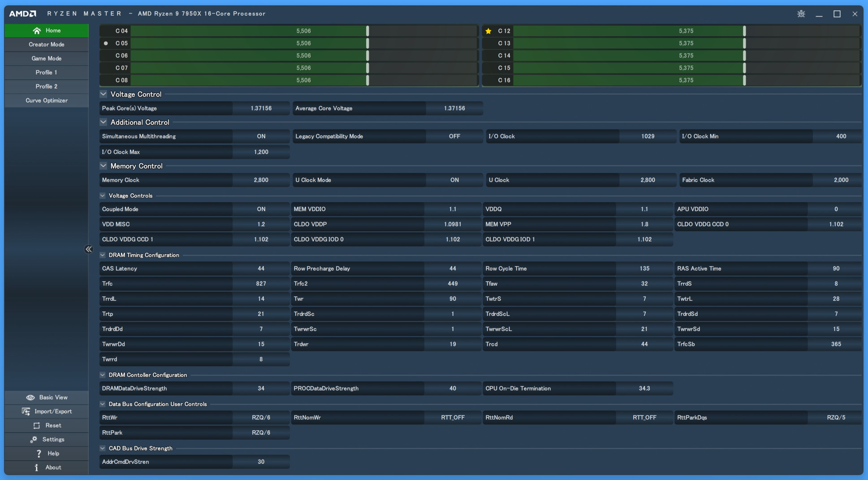Click the dot marker on core C 05

[x=106, y=43]
